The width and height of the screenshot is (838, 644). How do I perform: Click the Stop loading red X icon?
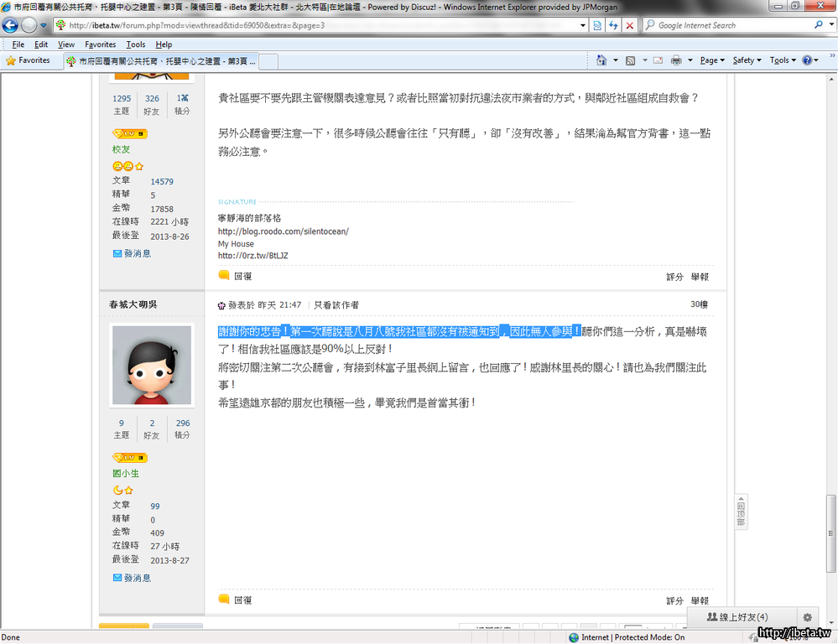point(628,25)
